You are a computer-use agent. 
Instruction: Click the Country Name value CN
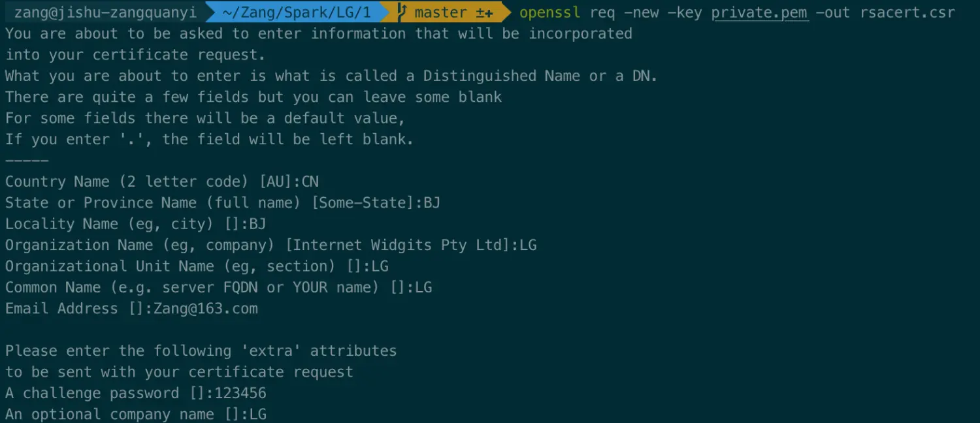click(310, 181)
